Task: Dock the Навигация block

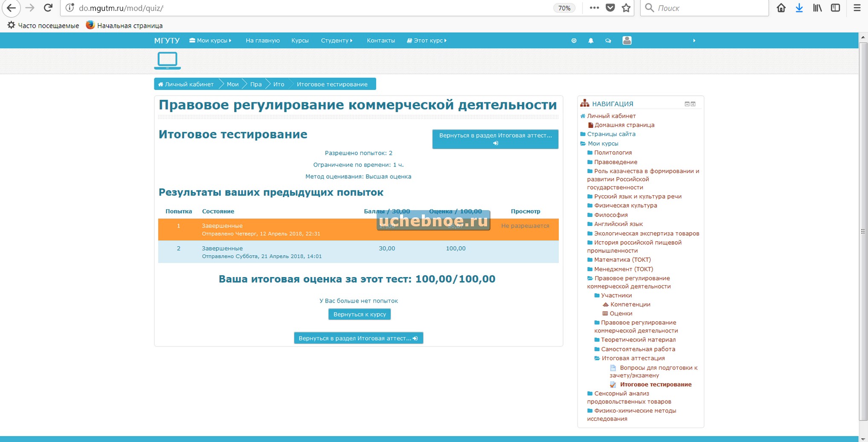Action: pos(693,104)
